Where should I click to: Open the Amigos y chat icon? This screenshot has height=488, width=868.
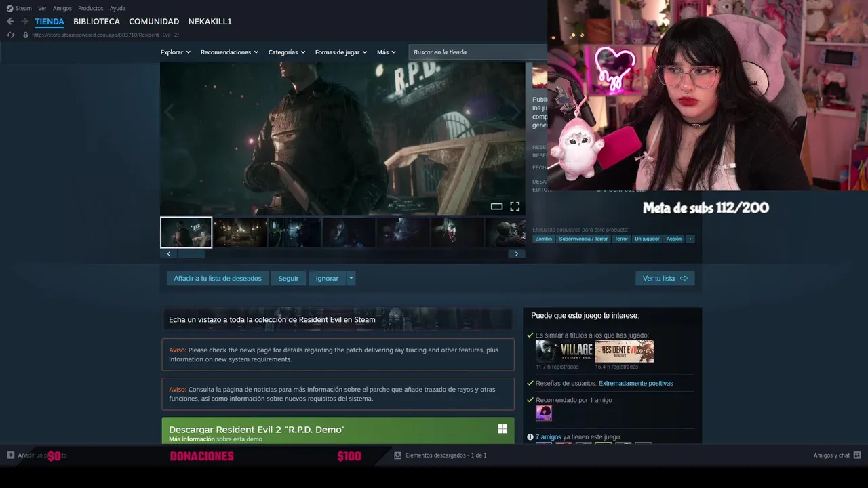click(x=857, y=455)
